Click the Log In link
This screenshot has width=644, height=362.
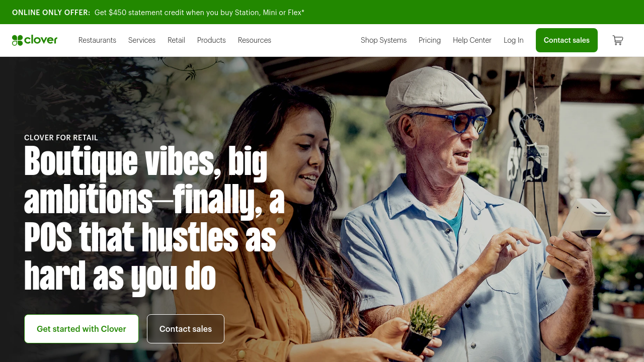click(x=514, y=40)
